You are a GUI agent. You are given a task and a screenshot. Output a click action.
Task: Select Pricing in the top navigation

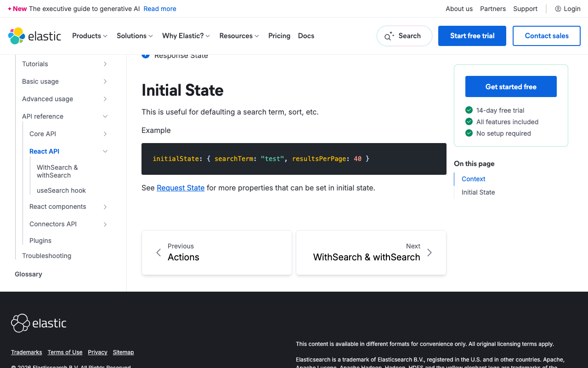point(279,35)
